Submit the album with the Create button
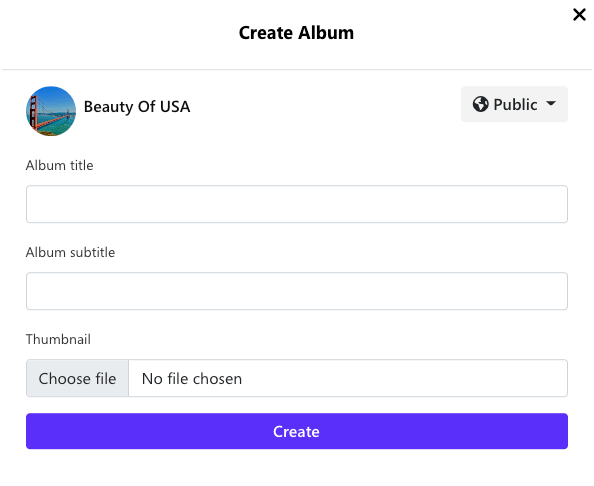 coord(297,431)
